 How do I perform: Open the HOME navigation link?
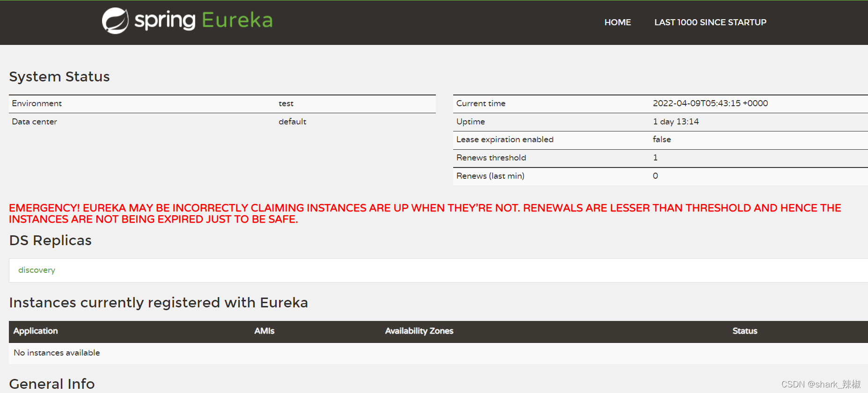618,22
